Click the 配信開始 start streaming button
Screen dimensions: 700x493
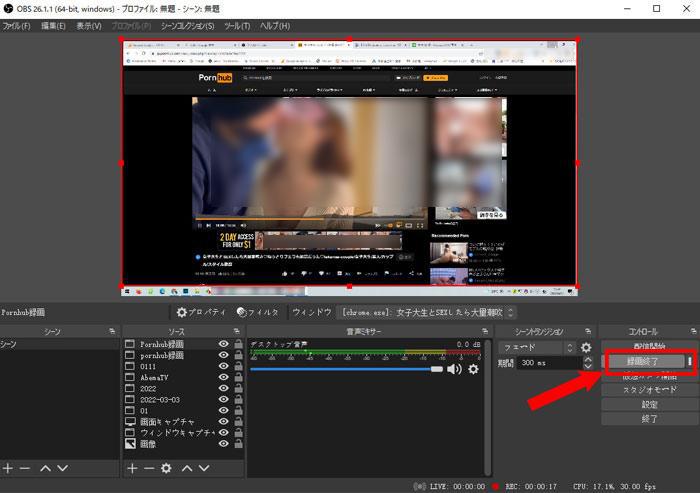click(650, 345)
